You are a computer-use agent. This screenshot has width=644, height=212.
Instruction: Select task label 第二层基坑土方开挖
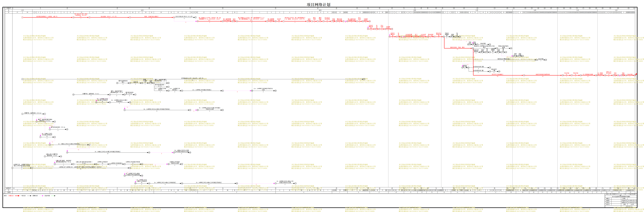tap(210, 19)
